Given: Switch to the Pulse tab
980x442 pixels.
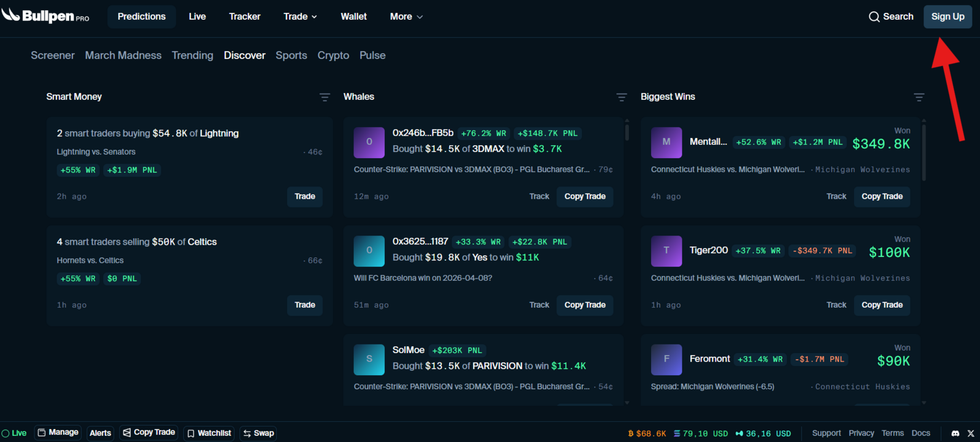Looking at the screenshot, I should point(372,55).
